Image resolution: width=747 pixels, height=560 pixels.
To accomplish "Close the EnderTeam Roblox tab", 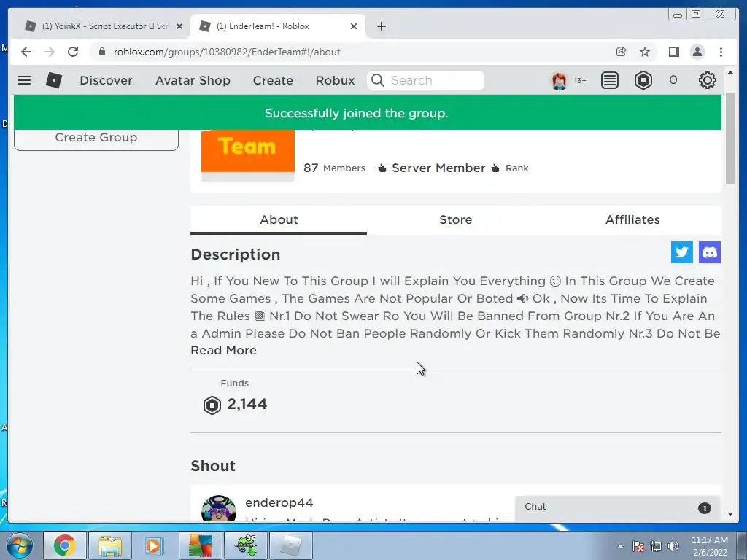I will [x=354, y=26].
